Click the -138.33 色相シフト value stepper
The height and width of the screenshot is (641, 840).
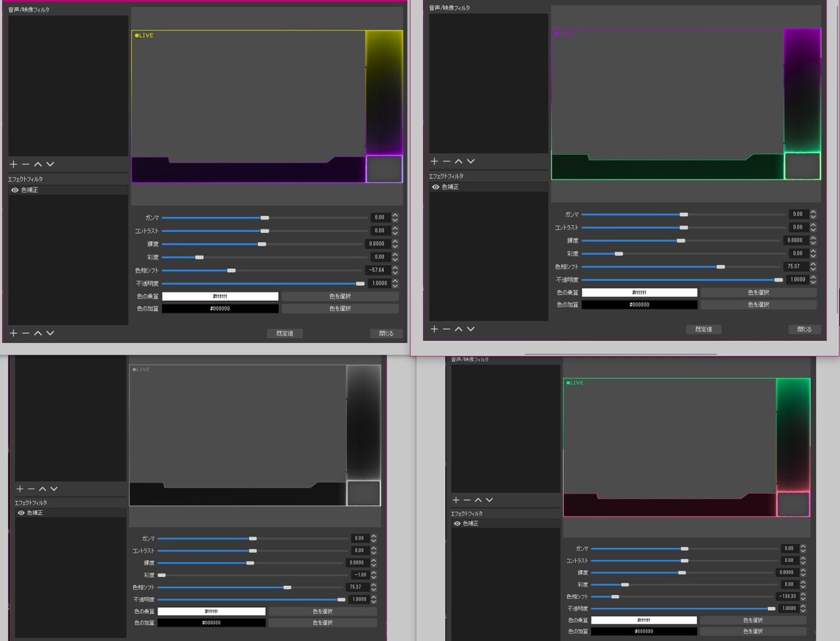coord(804,596)
